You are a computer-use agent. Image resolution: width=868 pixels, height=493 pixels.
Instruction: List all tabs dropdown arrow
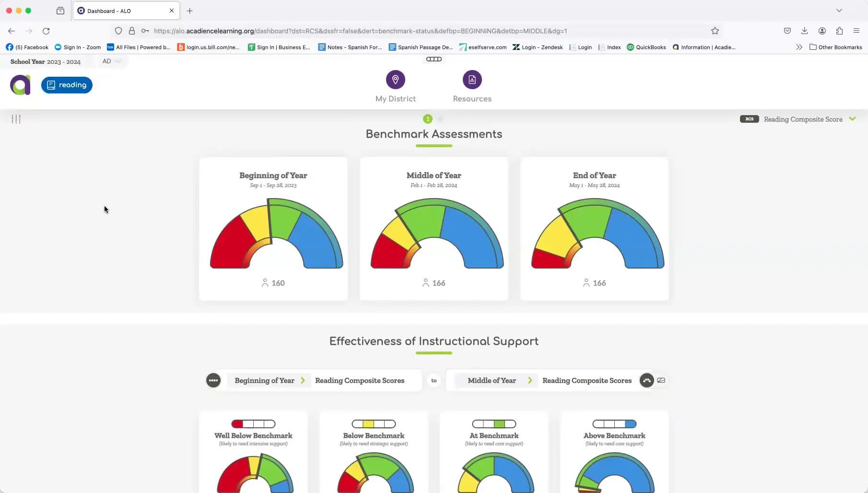[839, 11]
